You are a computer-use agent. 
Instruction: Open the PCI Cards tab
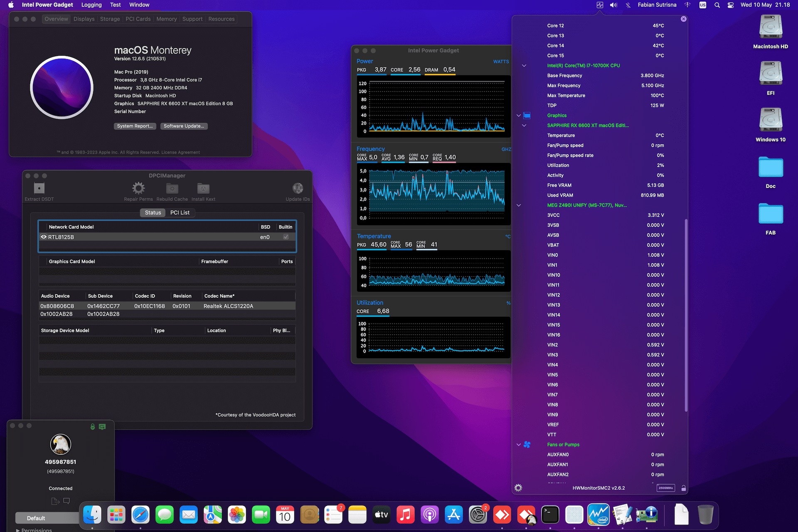138,19
